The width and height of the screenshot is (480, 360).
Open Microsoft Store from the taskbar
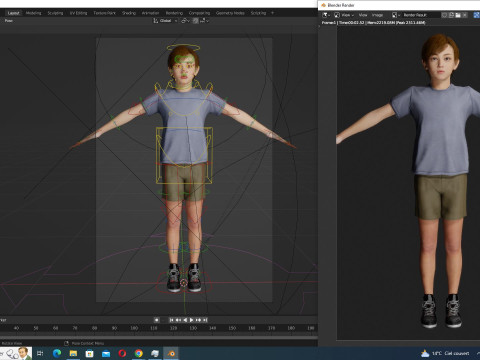[x=89, y=353]
